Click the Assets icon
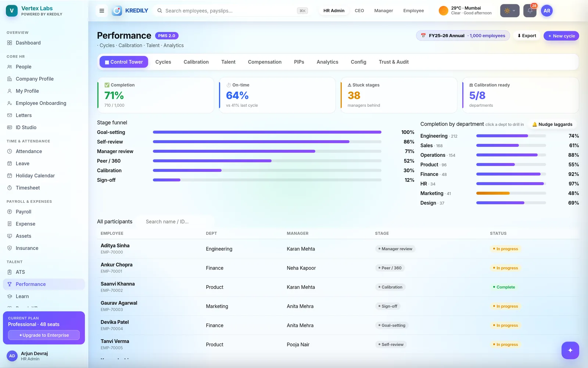Viewport: 588px width, 368px height. [x=10, y=236]
